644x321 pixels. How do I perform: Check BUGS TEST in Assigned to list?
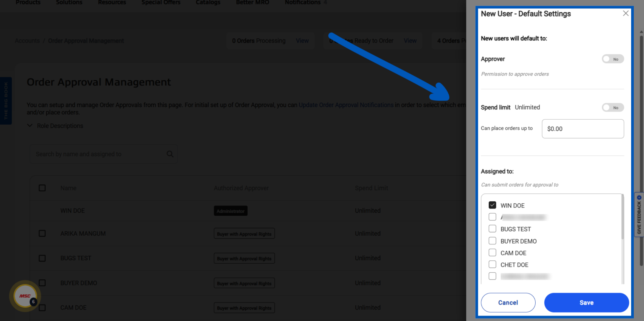[492, 229]
